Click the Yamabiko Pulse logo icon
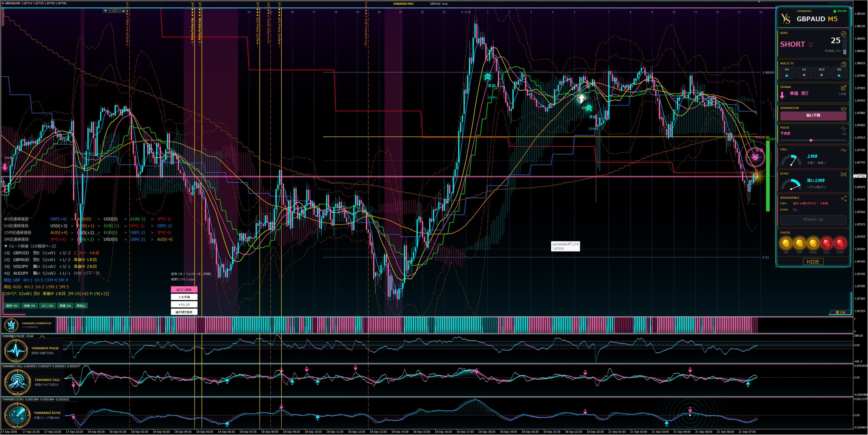Viewport: 868px width, 435px height. tap(16, 350)
